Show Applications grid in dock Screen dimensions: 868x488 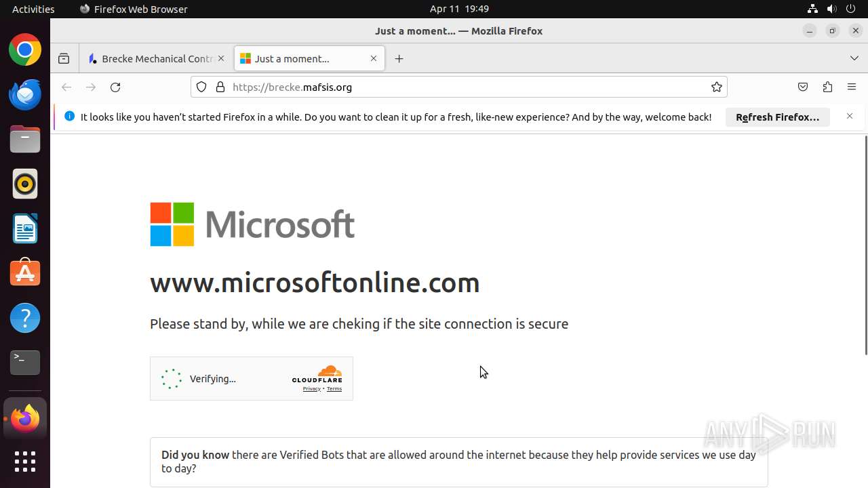[25, 462]
